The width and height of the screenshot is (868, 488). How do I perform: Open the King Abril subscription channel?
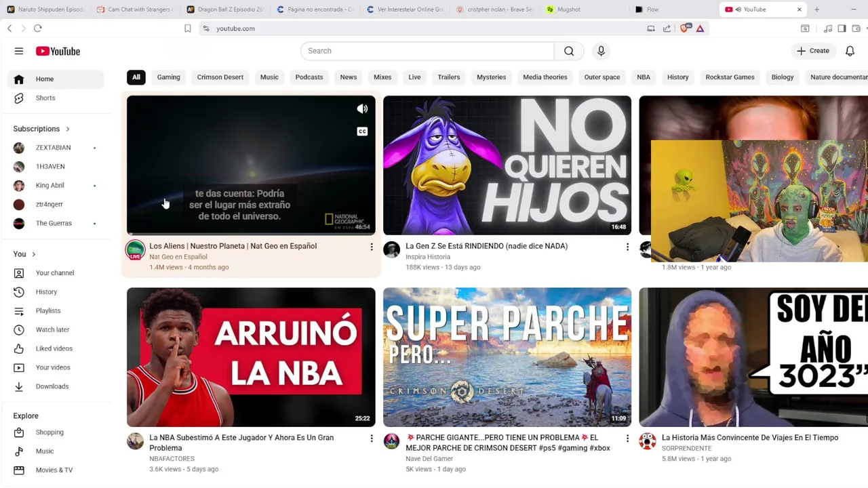[56, 185]
